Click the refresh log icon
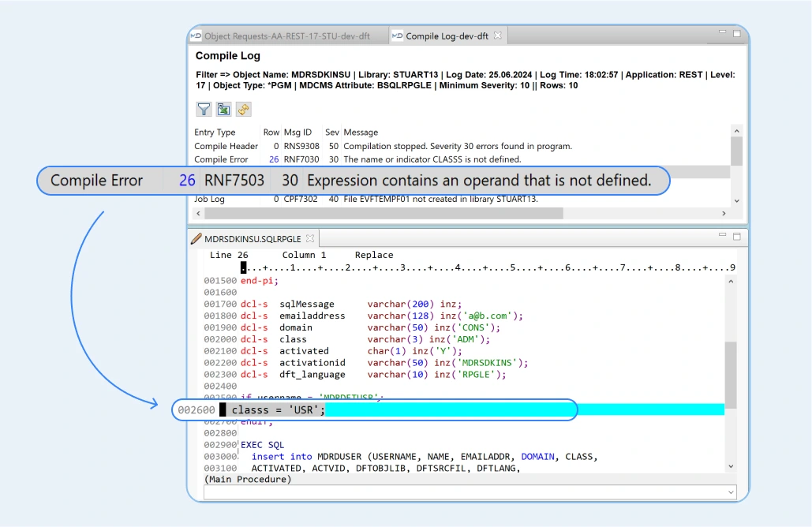Image resolution: width=812 pixels, height=527 pixels. [244, 110]
